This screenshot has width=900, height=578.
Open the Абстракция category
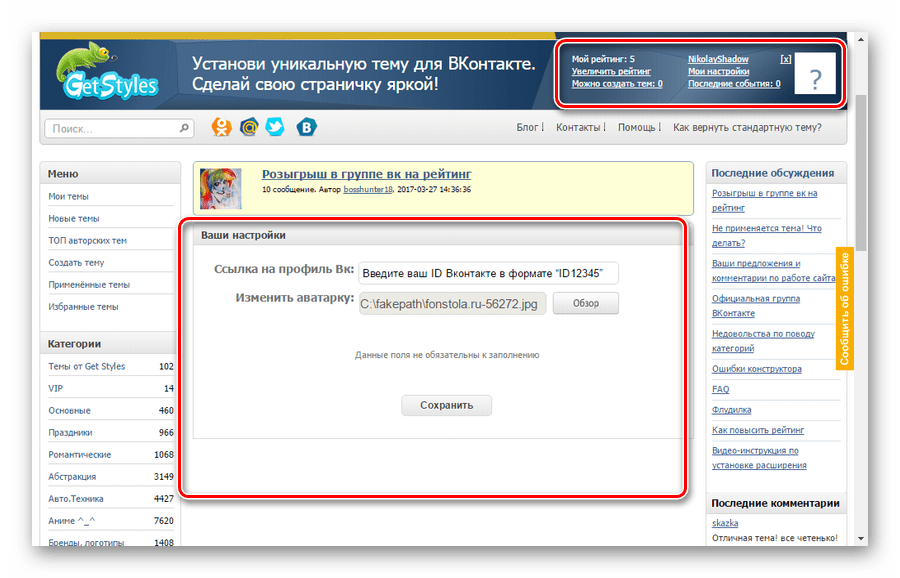click(72, 477)
